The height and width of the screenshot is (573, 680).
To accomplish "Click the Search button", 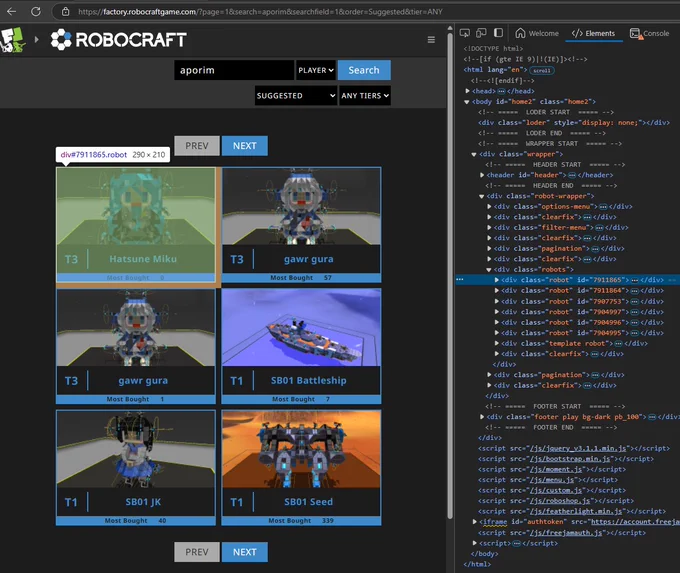I will point(364,70).
